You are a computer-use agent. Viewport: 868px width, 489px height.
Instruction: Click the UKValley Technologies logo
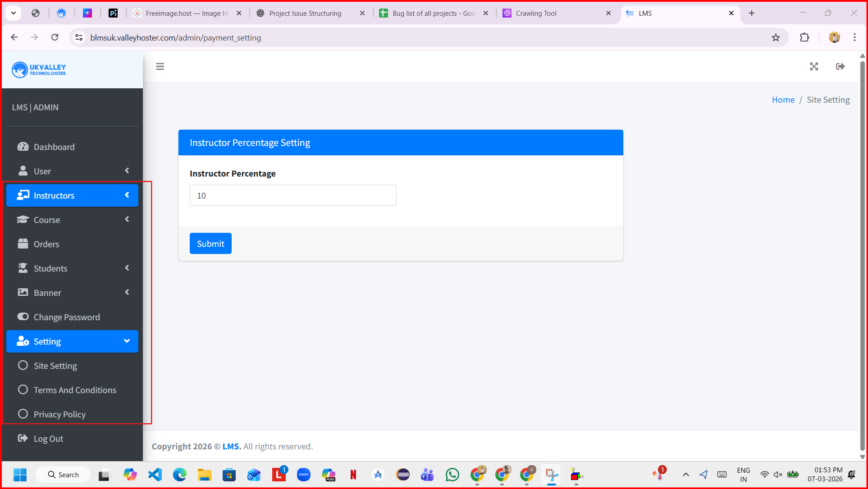pyautogui.click(x=39, y=69)
